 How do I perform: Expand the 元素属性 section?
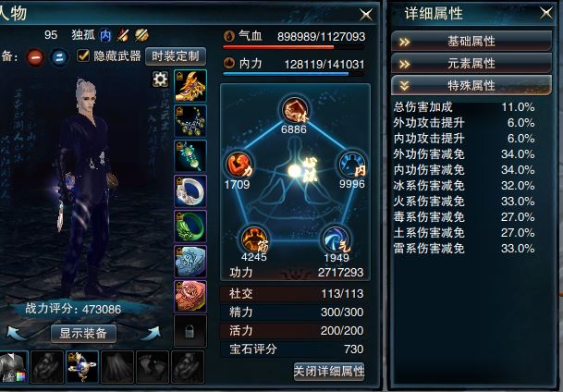(471, 64)
